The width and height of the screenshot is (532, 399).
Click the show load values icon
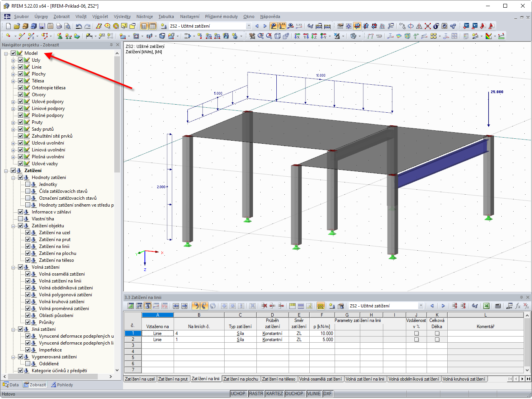tap(282, 26)
